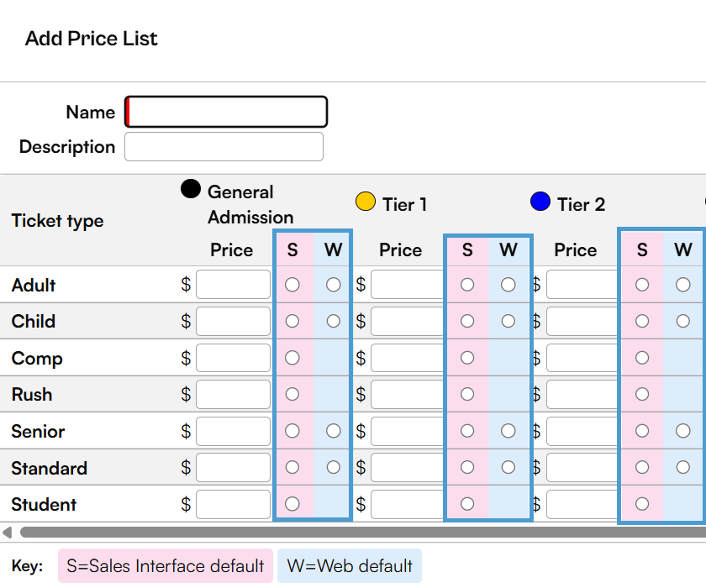706x588 pixels.
Task: Click the horizontal scrollbar left arrow
Action: [x=8, y=533]
